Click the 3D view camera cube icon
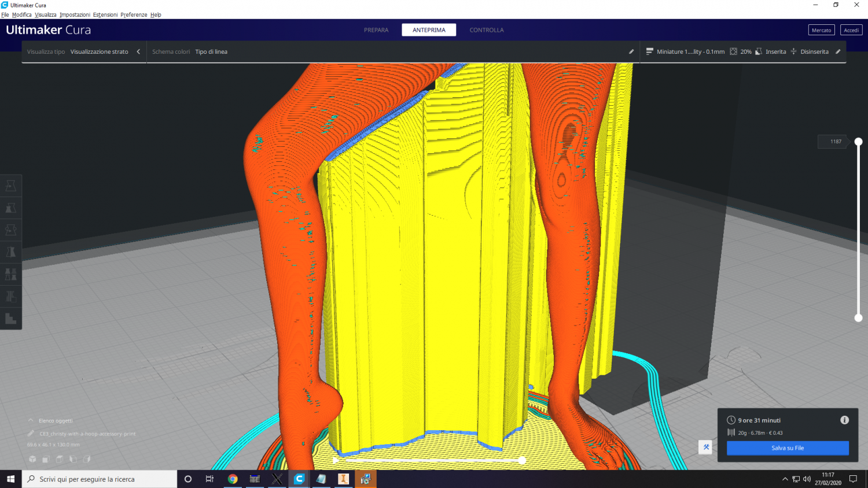The height and width of the screenshot is (488, 868). click(x=32, y=459)
